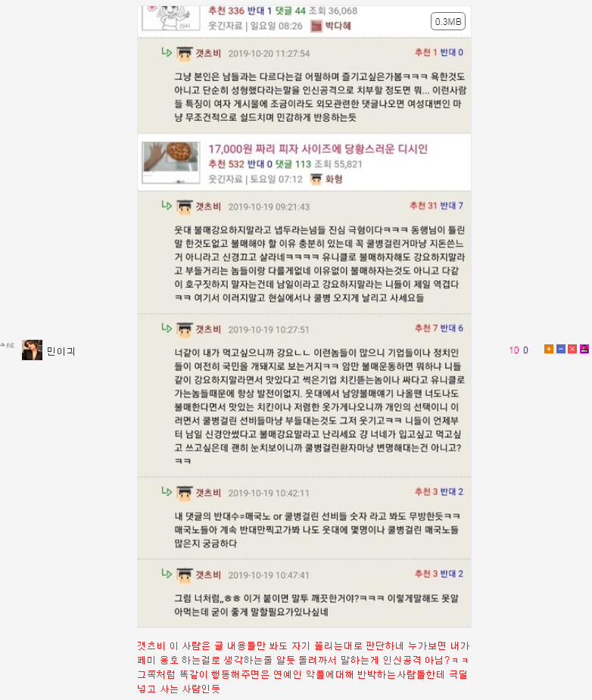
Task: Click 갯츠비's avatar on the 09:21:43 comment
Action: pos(185,207)
